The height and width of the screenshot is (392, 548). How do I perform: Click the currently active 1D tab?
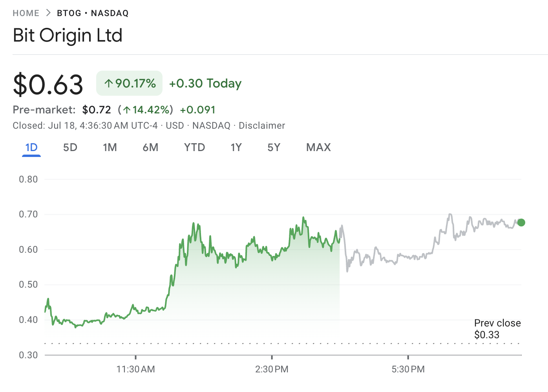click(31, 147)
